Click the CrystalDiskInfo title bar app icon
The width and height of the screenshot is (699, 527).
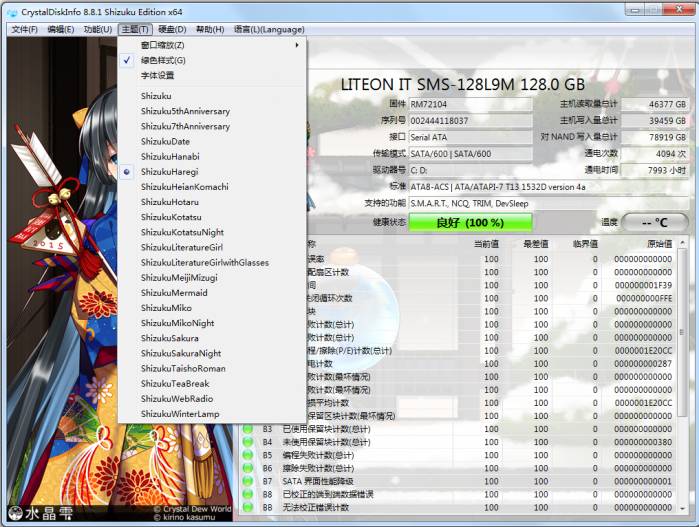12,12
